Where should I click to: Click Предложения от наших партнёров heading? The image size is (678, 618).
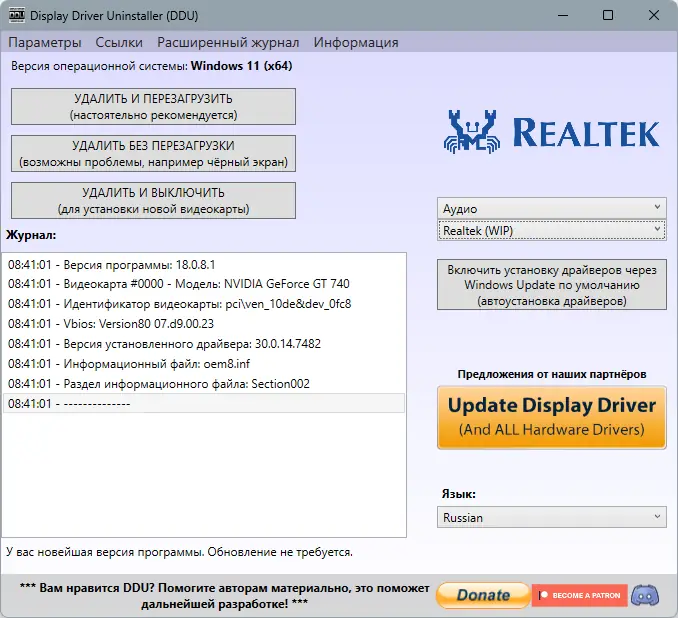[x=552, y=374]
